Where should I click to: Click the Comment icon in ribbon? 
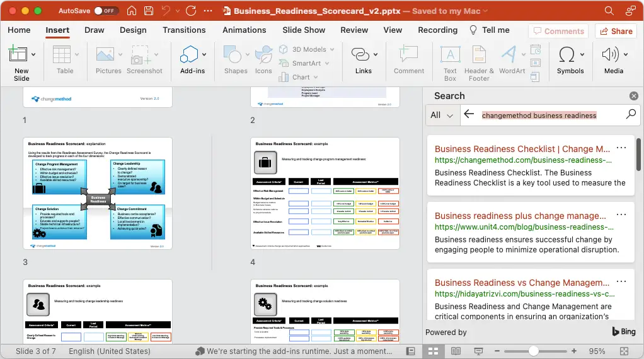(409, 54)
